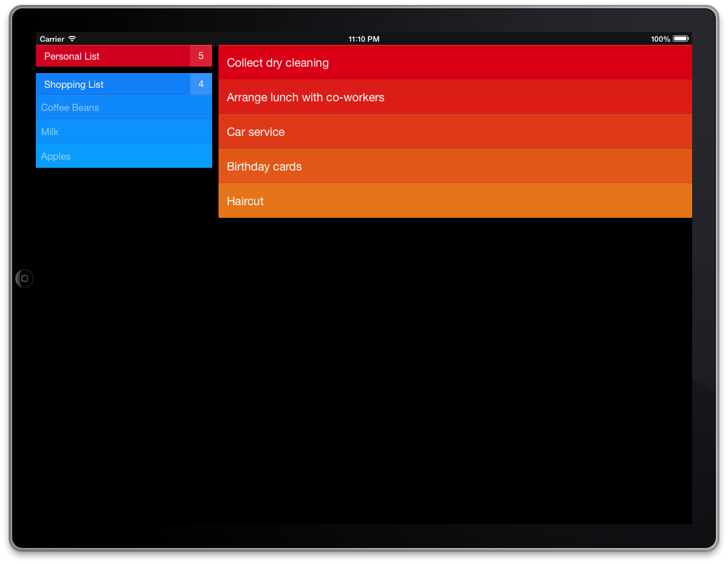Tap the battery icon at top right
728x564 pixels.
(x=681, y=38)
